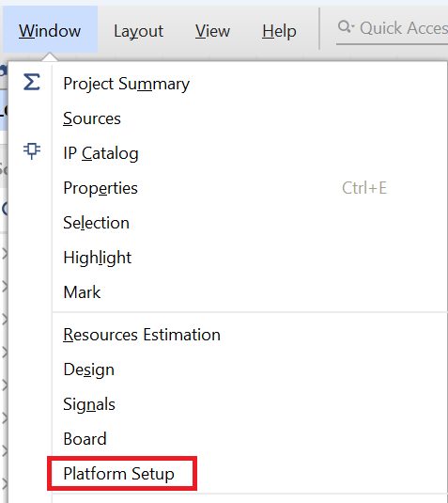The height and width of the screenshot is (503, 448).
Task: Click the chip icon beside IP Catalog
Action: (x=32, y=150)
